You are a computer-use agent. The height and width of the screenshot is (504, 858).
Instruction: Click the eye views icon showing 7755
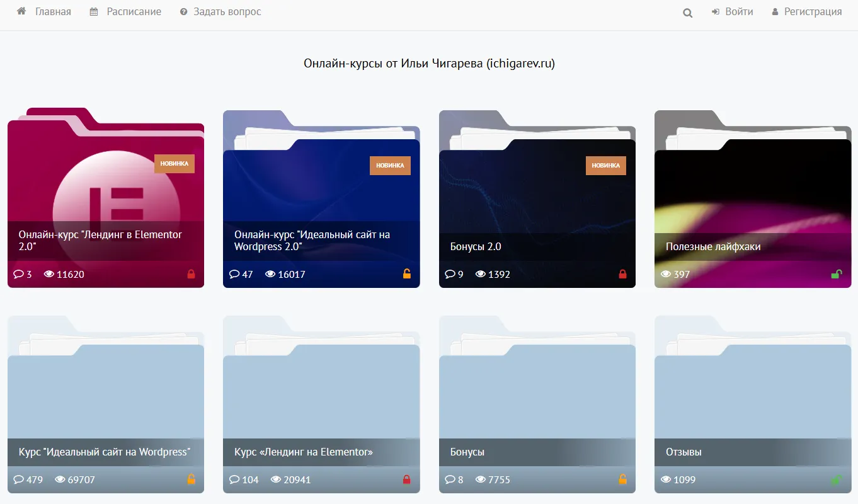481,479
